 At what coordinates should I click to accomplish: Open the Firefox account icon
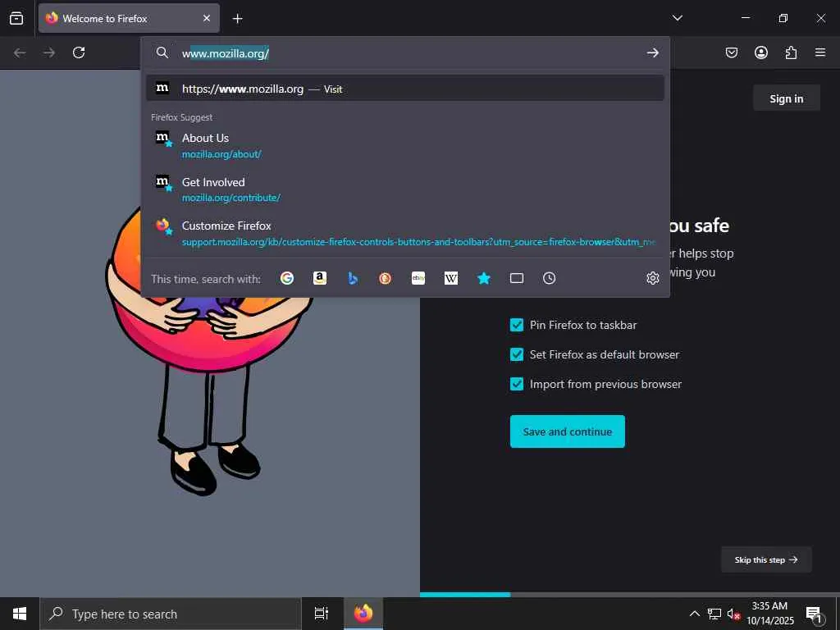760,52
